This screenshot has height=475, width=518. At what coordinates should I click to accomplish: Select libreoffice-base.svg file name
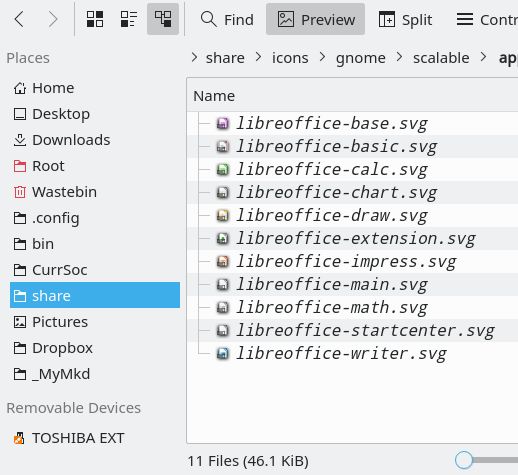pyautogui.click(x=332, y=124)
